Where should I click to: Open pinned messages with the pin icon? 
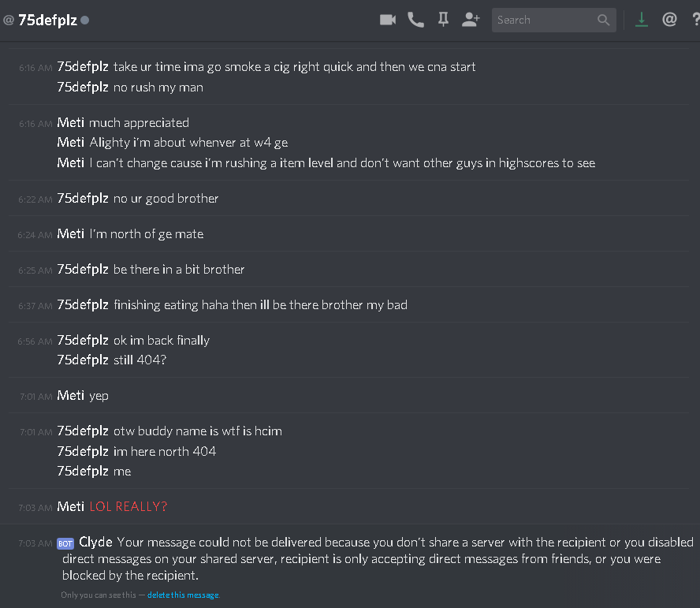pyautogui.click(x=443, y=20)
